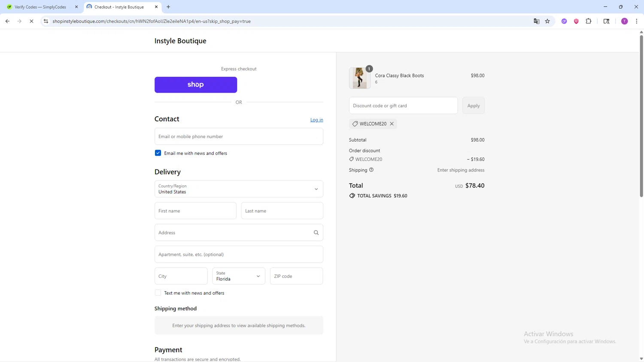This screenshot has width=644, height=362.
Task: Click the ZIP code field
Action: (x=296, y=276)
